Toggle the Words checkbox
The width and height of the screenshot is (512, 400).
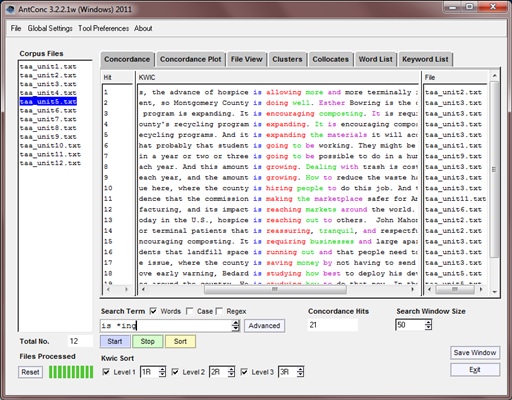(x=153, y=311)
